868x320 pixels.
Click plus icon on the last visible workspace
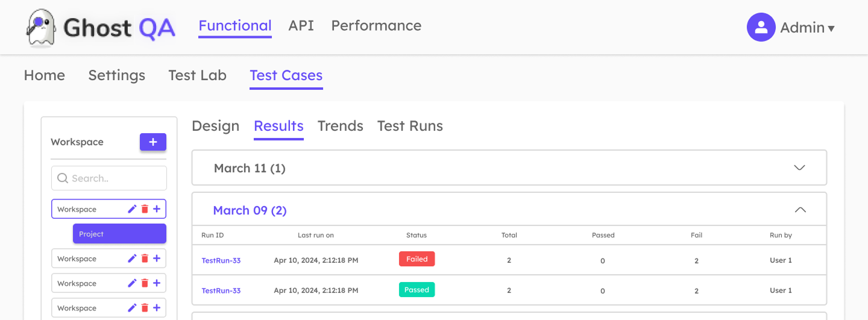click(x=157, y=308)
